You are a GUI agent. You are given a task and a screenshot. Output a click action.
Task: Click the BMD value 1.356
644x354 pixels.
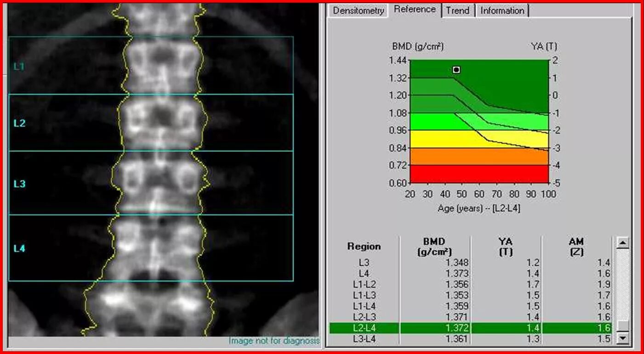[457, 285]
